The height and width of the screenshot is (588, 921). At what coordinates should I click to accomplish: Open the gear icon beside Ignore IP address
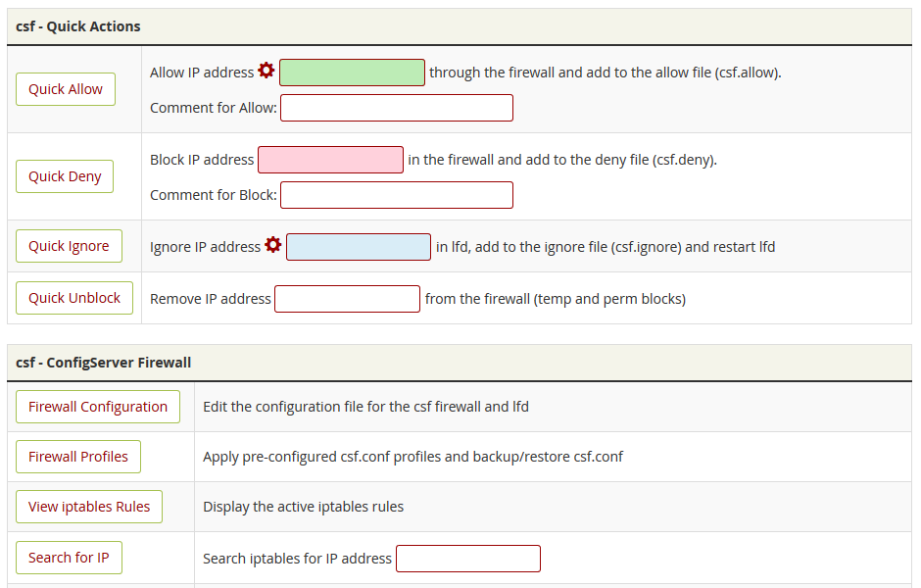[x=272, y=245]
